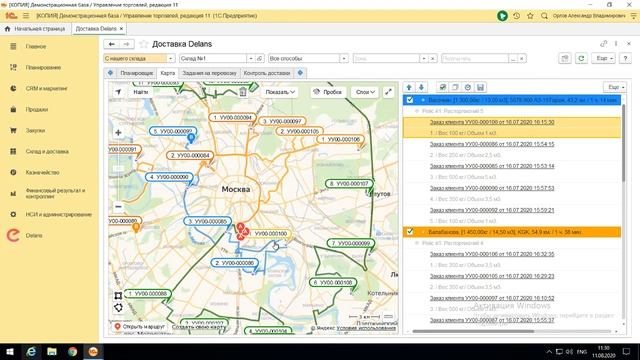This screenshot has width=640, height=360.
Task: Clear the zone filter with the x button
Action: 432,58
